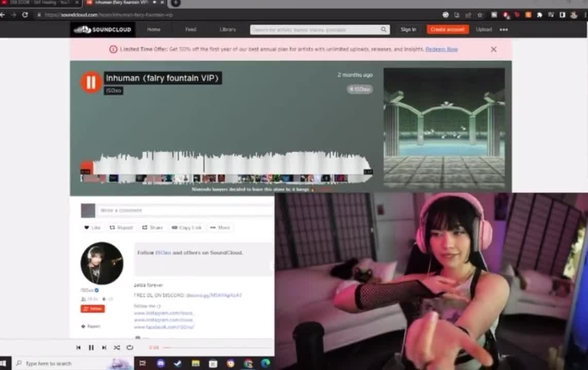This screenshot has width=588, height=370.
Task: Open the Feed tab
Action: (191, 29)
